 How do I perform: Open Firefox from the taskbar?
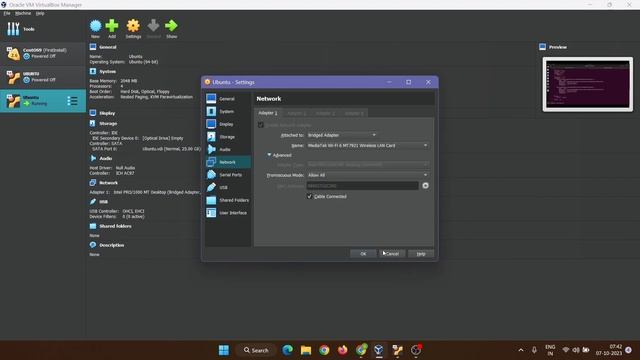pyautogui.click(x=342, y=350)
